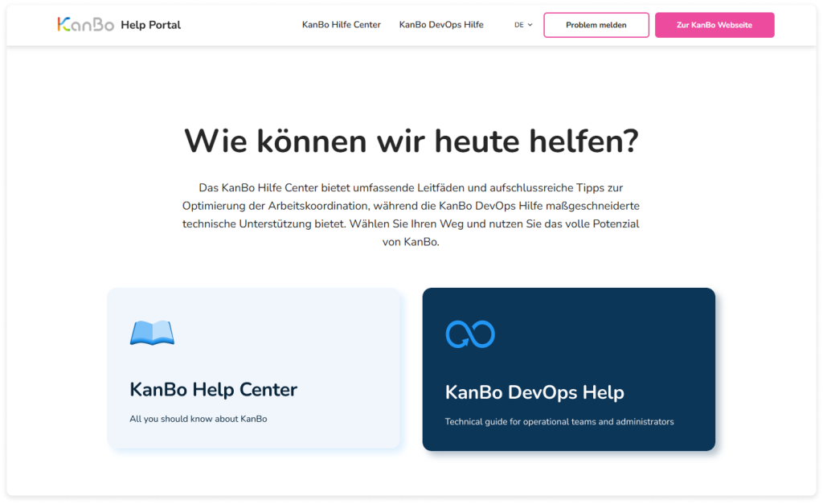Open the KanBo Help Center card title
The width and height of the screenshot is (823, 504).
pyautogui.click(x=213, y=390)
